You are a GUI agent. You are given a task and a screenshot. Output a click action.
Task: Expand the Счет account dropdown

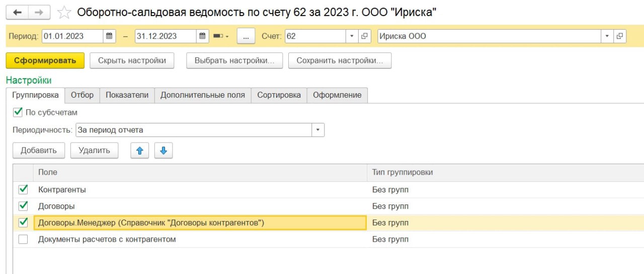click(352, 36)
